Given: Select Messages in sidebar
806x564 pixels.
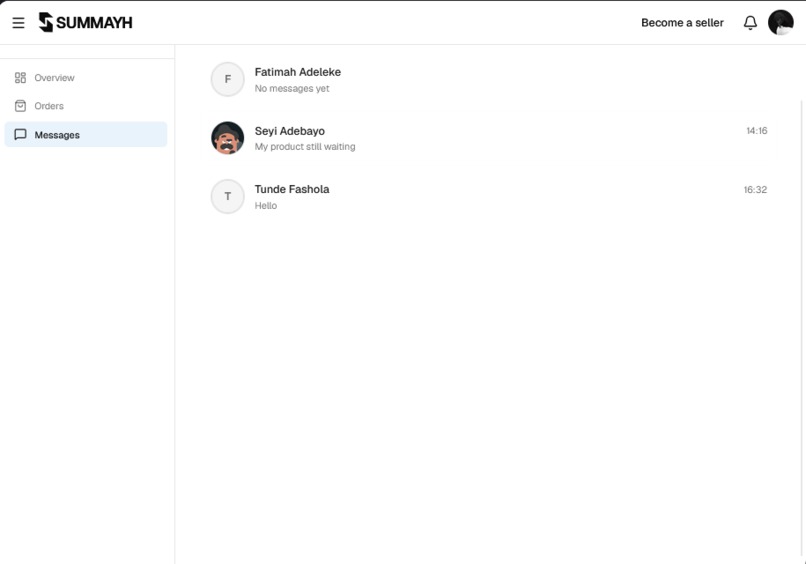Looking at the screenshot, I should tap(86, 135).
